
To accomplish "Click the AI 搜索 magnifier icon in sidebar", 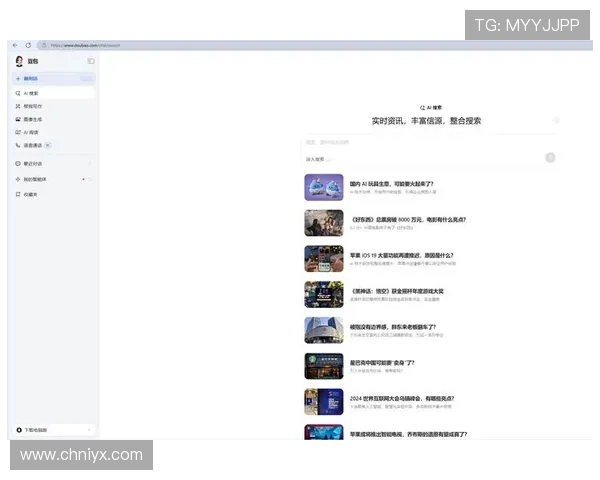I will 18,93.
